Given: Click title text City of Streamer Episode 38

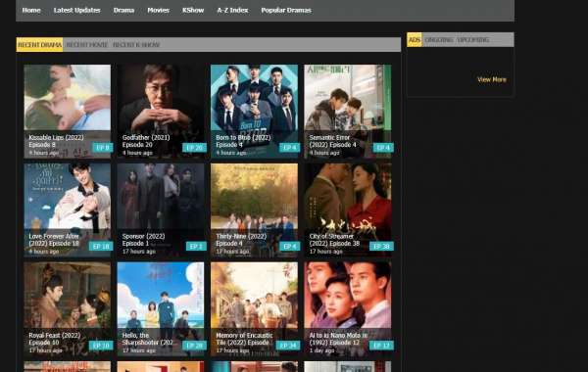Looking at the screenshot, I should click(334, 240).
